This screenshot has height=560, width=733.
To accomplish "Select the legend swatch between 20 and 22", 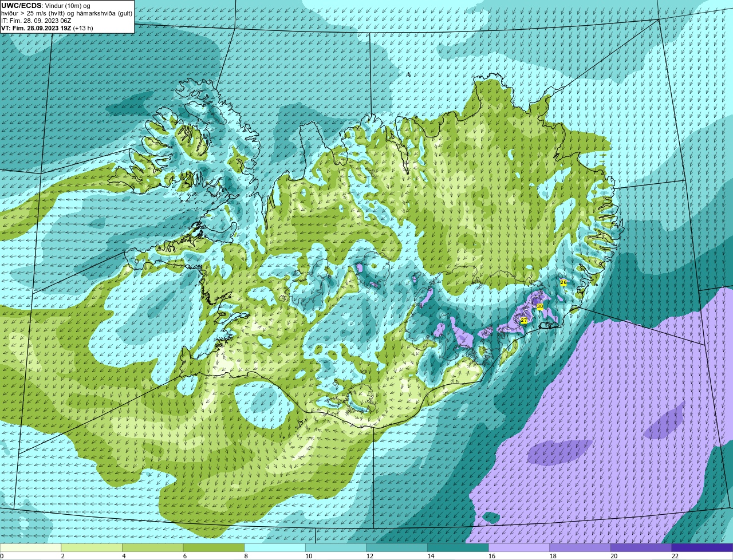I will pos(641,547).
